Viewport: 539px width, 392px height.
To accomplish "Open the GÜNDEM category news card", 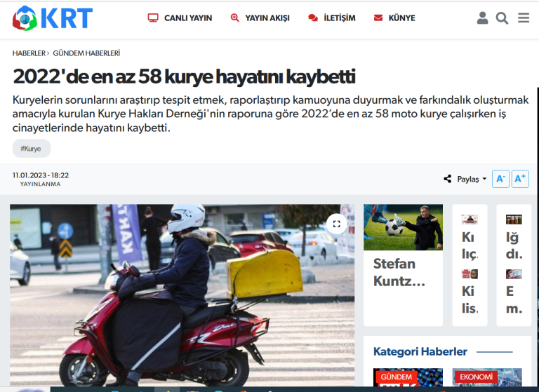I will coord(408,377).
